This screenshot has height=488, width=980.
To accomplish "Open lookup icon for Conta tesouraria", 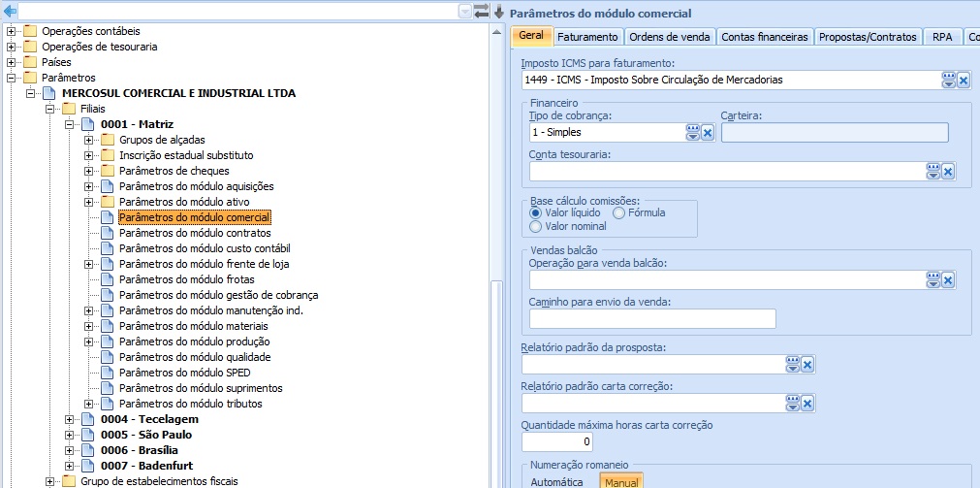I will [933, 172].
